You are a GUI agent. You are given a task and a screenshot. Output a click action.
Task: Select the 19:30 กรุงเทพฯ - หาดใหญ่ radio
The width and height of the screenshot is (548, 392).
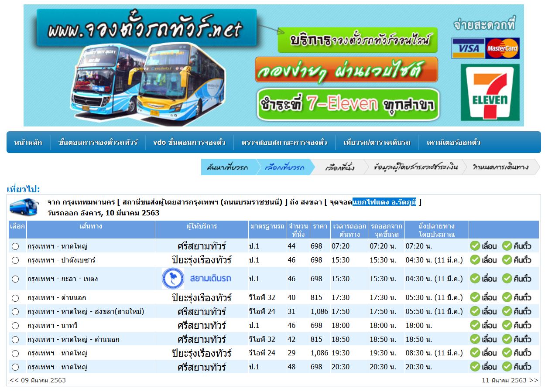point(15,354)
